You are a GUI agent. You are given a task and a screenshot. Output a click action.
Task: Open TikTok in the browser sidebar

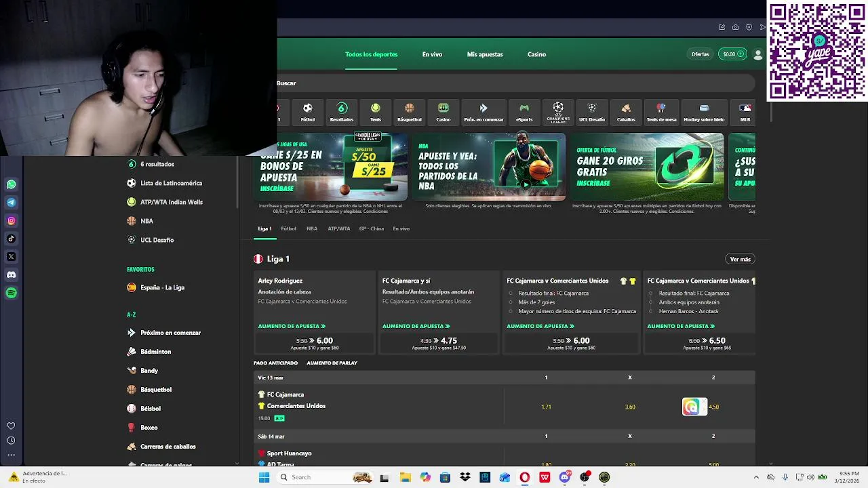coord(12,239)
